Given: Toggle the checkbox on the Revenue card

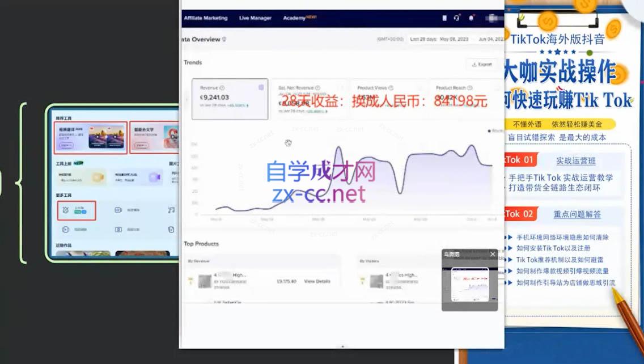Looking at the screenshot, I should coord(261,87).
